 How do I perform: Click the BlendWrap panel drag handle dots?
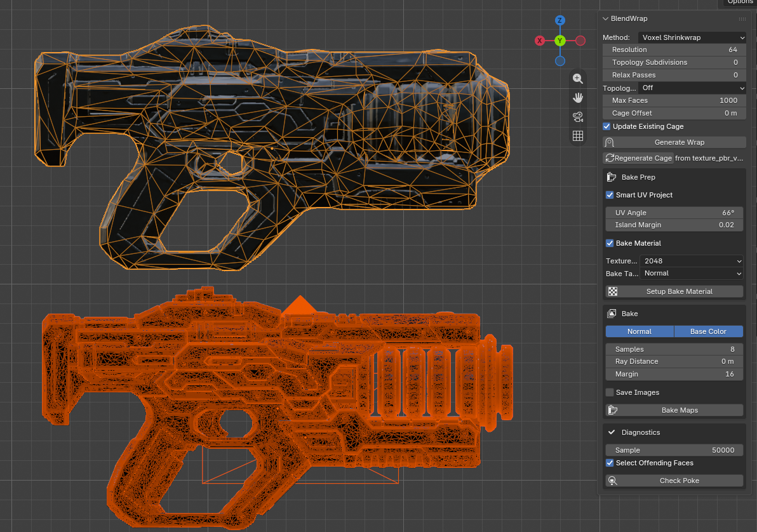pyautogui.click(x=742, y=19)
